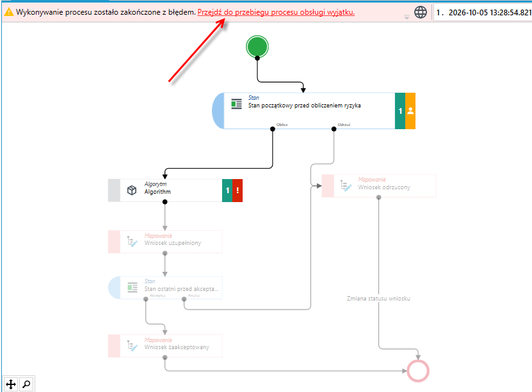Click the mapping icon of Wniosek uzupełniony
Image resolution: width=532 pixels, height=392 pixels.
132,242
